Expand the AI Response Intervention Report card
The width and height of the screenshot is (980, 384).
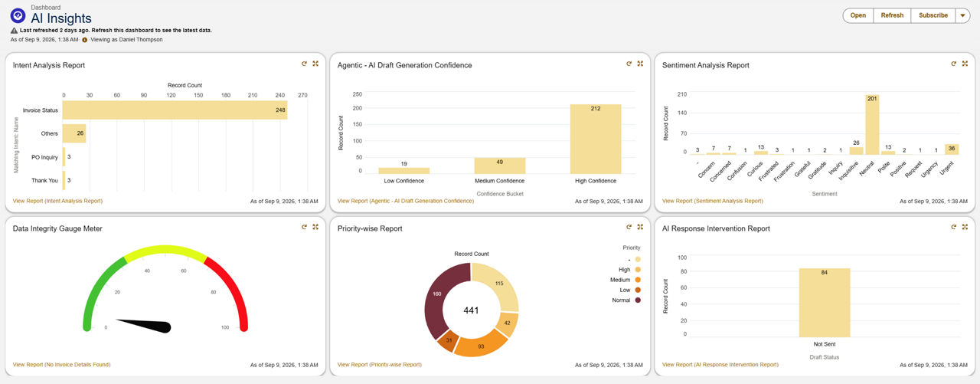(x=965, y=227)
